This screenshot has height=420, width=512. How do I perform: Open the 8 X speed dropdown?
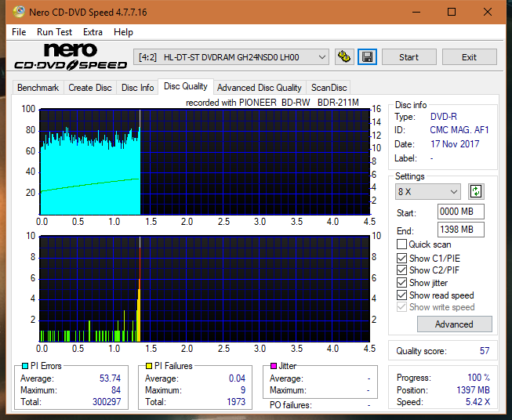(x=428, y=191)
